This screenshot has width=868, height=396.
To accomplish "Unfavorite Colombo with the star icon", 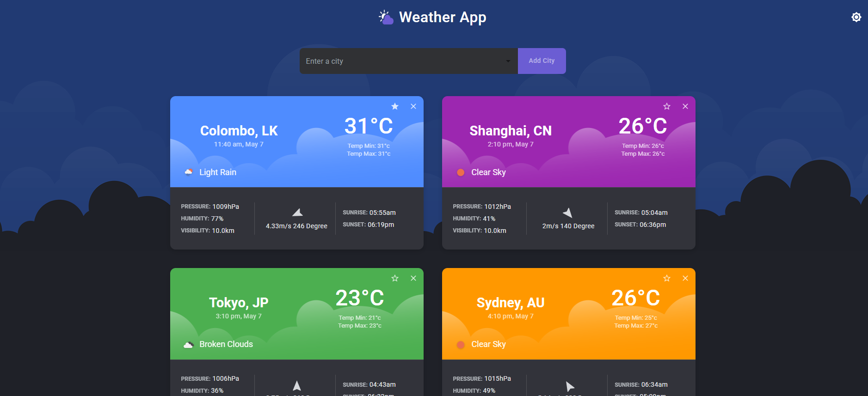I will (395, 106).
